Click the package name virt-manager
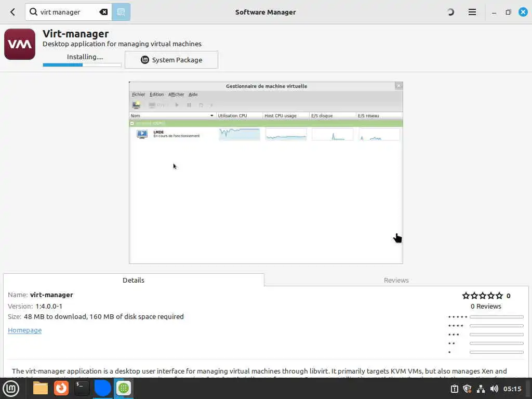The image size is (532, 399). click(51, 295)
